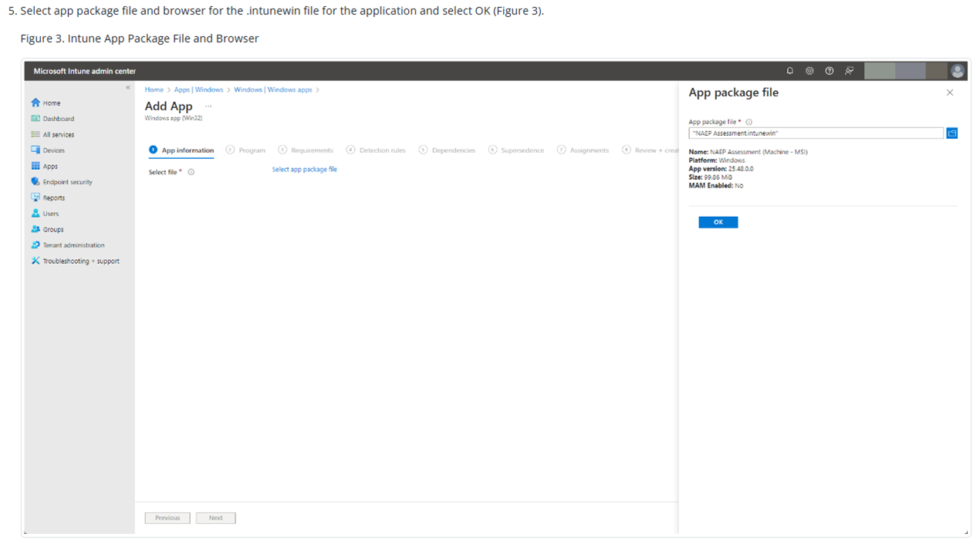
Task: Click the App package file input field
Action: (x=815, y=133)
